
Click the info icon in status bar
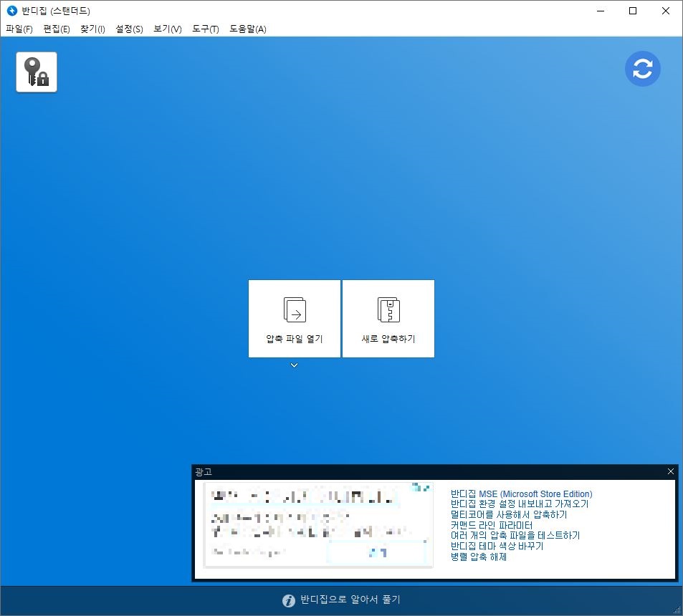pyautogui.click(x=288, y=601)
